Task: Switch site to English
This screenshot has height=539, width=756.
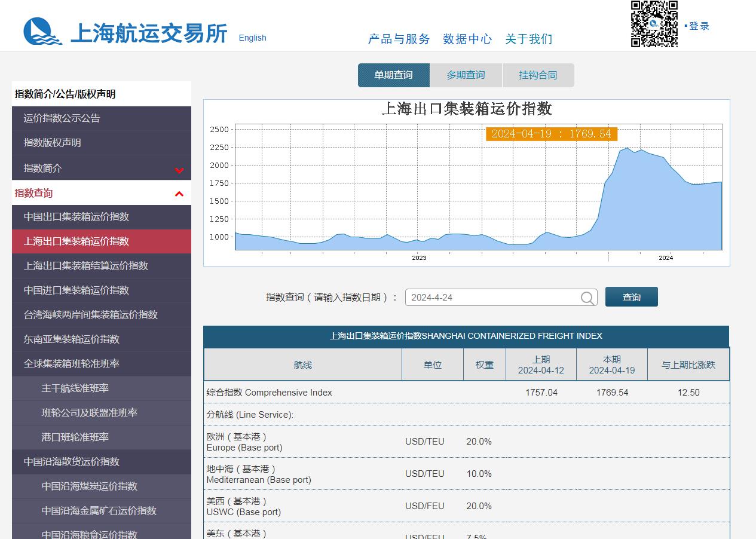Action: [x=252, y=38]
